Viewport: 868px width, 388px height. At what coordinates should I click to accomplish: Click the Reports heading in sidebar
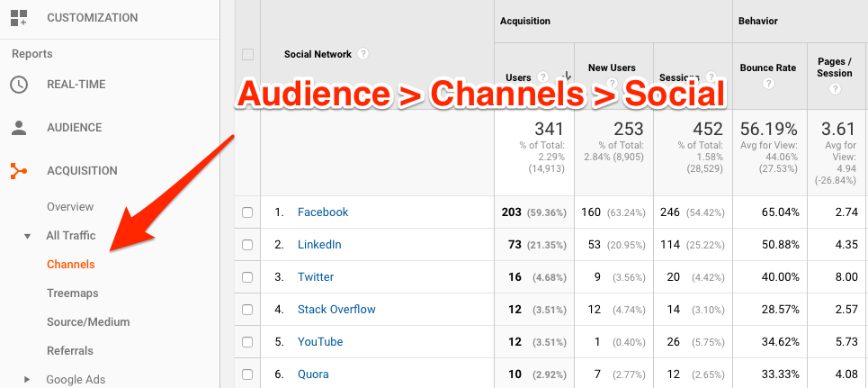[x=32, y=54]
